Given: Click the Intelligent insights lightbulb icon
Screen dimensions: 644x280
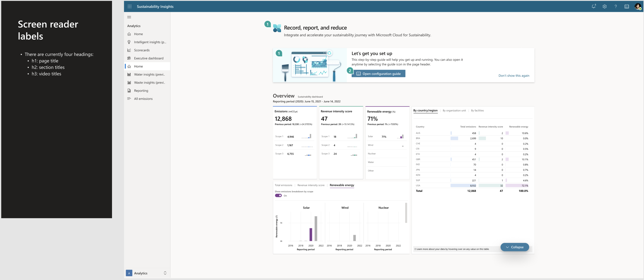Looking at the screenshot, I should [129, 42].
